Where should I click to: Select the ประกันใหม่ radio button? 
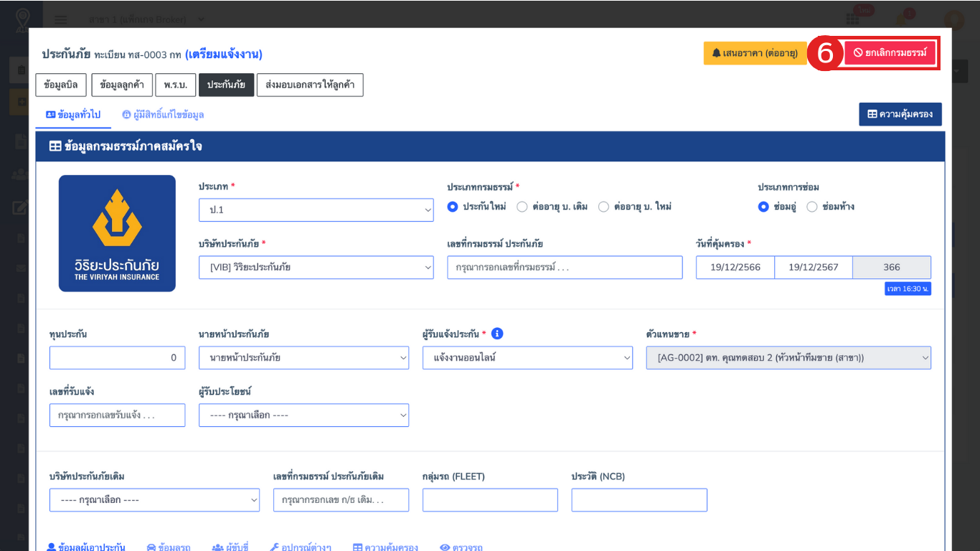(453, 207)
